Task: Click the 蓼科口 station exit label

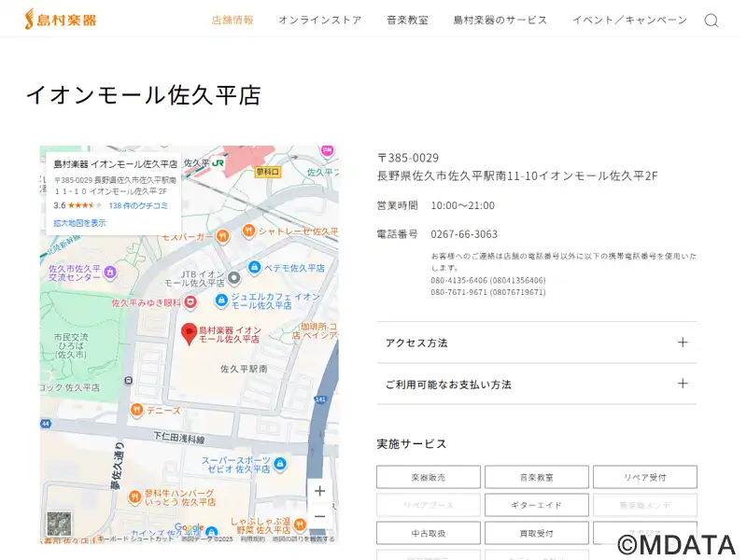Action: [x=268, y=172]
